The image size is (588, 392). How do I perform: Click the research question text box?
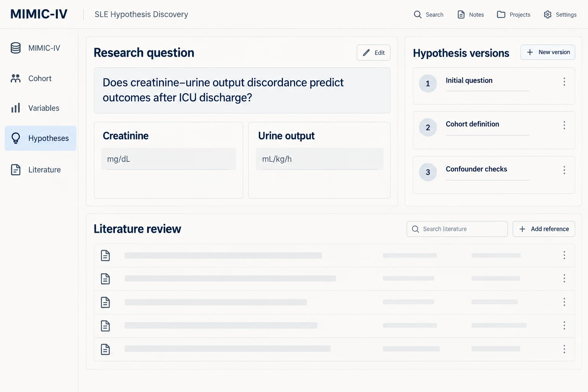pos(242,90)
